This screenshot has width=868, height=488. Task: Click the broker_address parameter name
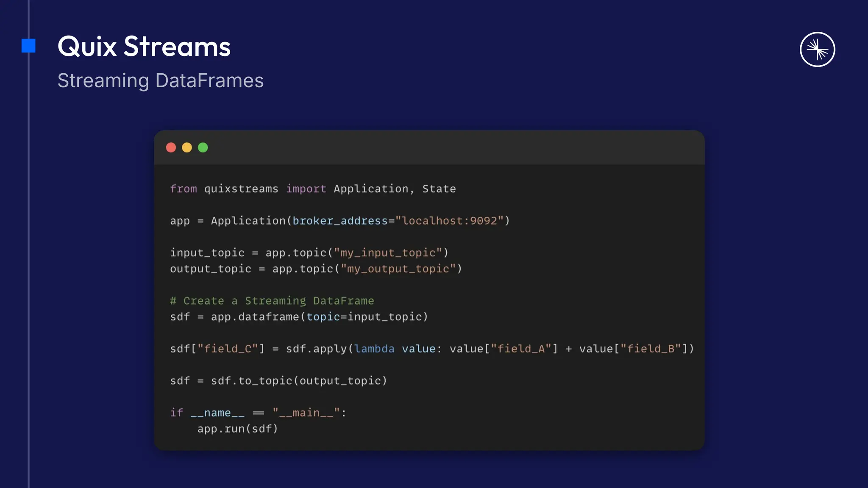click(340, 221)
